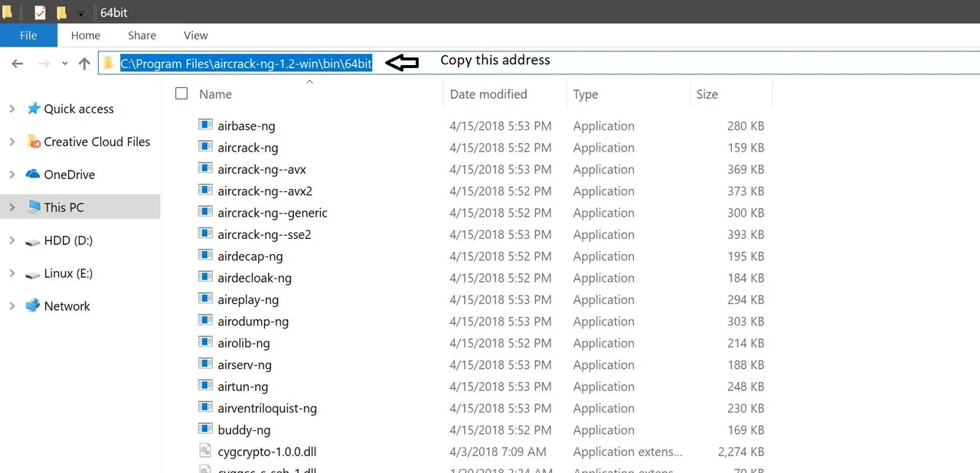Click the aircrack-ng--avx file icon
980x473 pixels.
pos(205,168)
